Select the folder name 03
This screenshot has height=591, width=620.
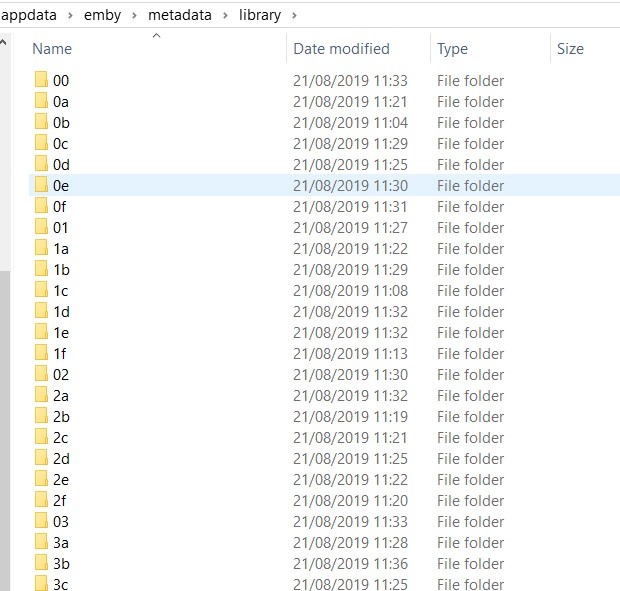click(x=61, y=521)
